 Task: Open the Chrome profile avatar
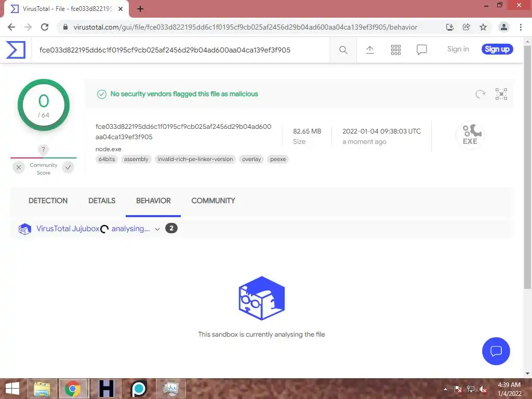(504, 27)
